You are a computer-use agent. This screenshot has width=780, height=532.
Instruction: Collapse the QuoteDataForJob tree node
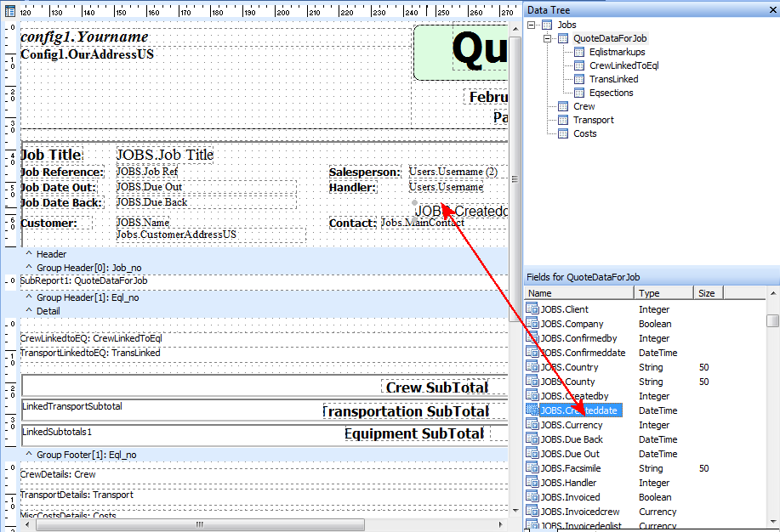[x=547, y=38]
